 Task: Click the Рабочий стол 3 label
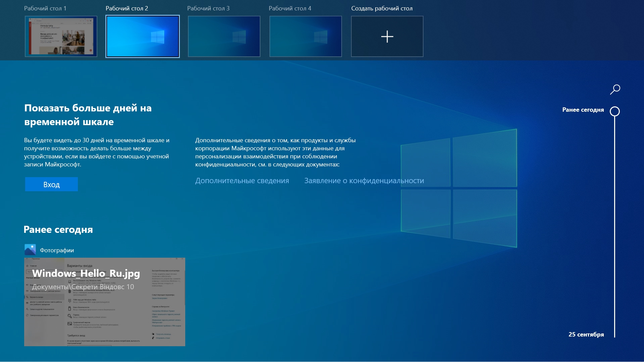point(208,8)
